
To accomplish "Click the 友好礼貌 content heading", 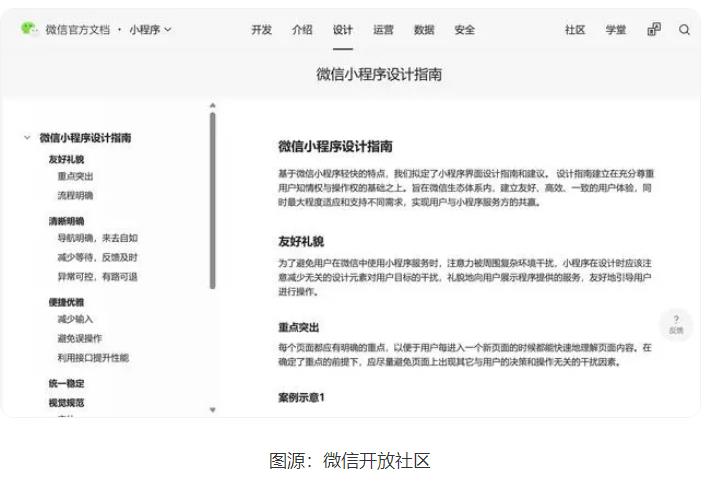I will [301, 241].
